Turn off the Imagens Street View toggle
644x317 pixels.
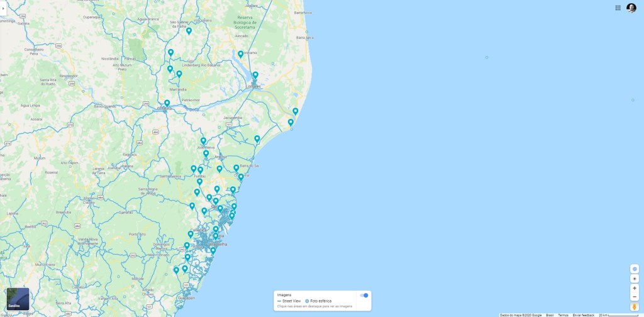click(364, 295)
